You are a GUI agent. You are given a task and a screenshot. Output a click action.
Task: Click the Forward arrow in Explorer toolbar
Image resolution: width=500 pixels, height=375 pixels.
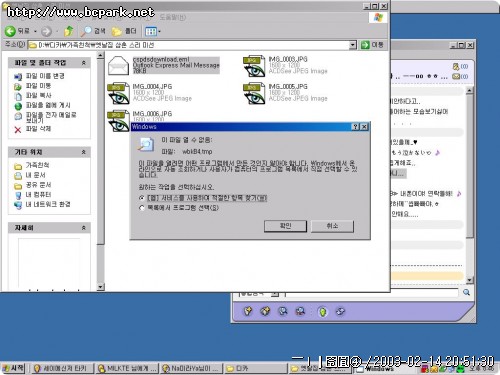point(46,31)
